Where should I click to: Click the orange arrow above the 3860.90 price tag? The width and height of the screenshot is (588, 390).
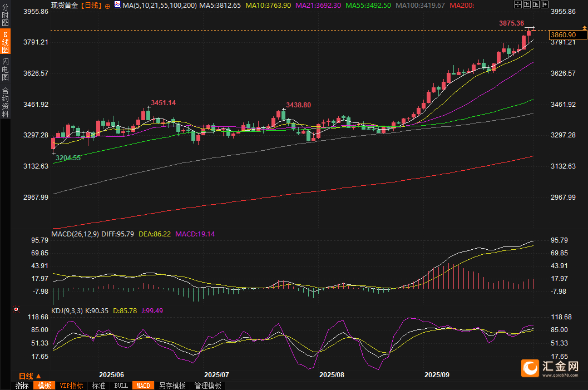tap(584, 28)
